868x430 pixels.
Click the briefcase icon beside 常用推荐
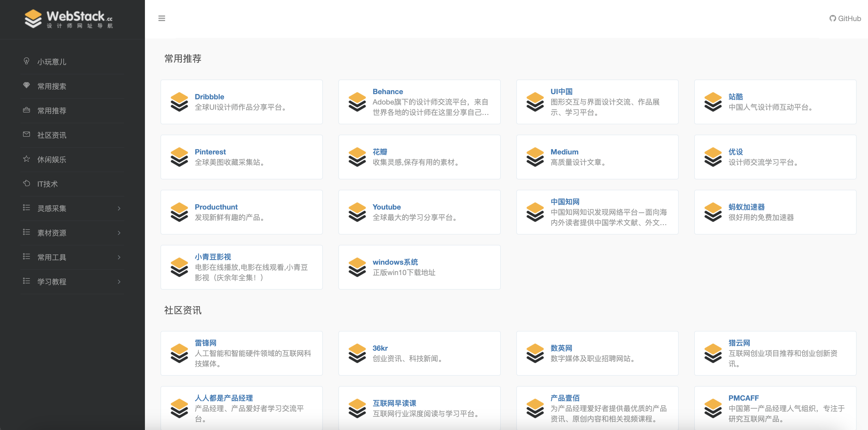(26, 110)
